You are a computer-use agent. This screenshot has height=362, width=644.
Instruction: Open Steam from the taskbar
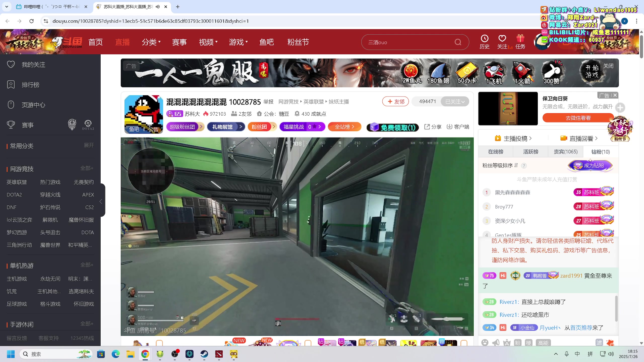[x=204, y=354]
